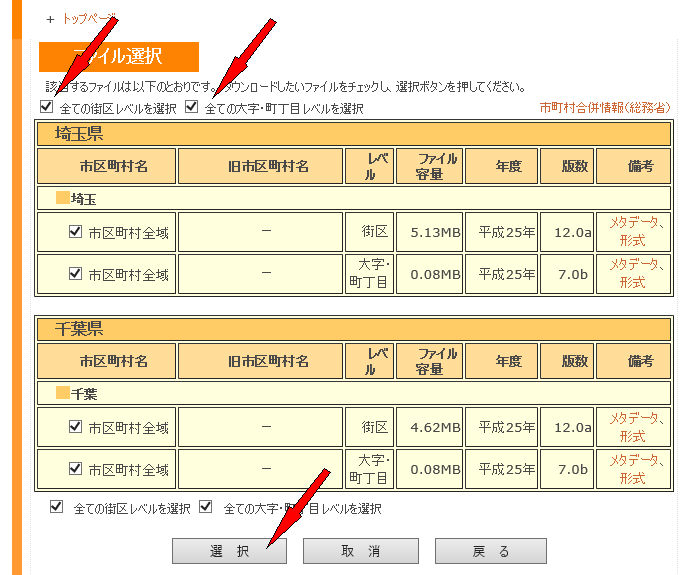
Task: Click the 戻る (Back) button
Action: pyautogui.click(x=489, y=551)
